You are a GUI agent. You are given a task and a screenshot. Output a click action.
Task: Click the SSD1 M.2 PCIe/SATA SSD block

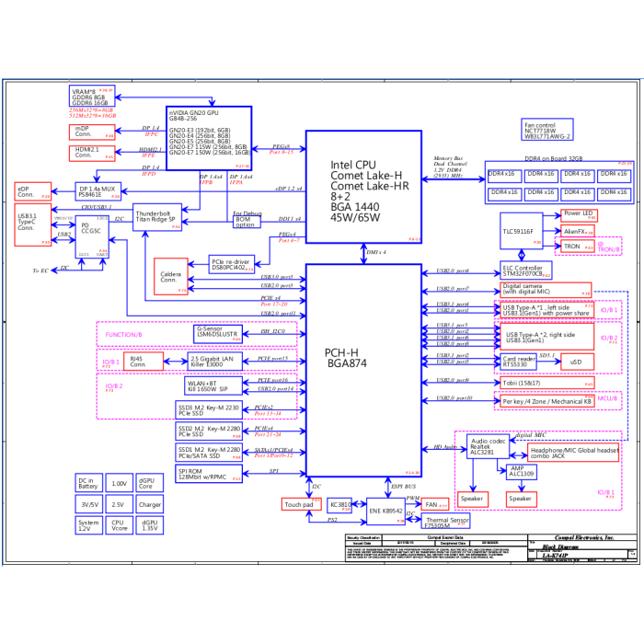coord(209,453)
